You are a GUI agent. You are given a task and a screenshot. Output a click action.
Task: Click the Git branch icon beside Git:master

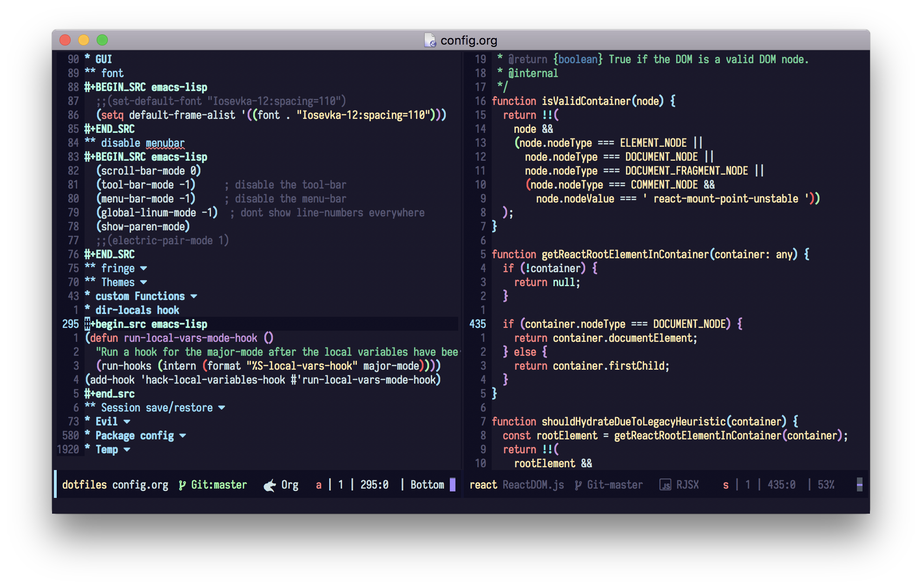click(182, 485)
